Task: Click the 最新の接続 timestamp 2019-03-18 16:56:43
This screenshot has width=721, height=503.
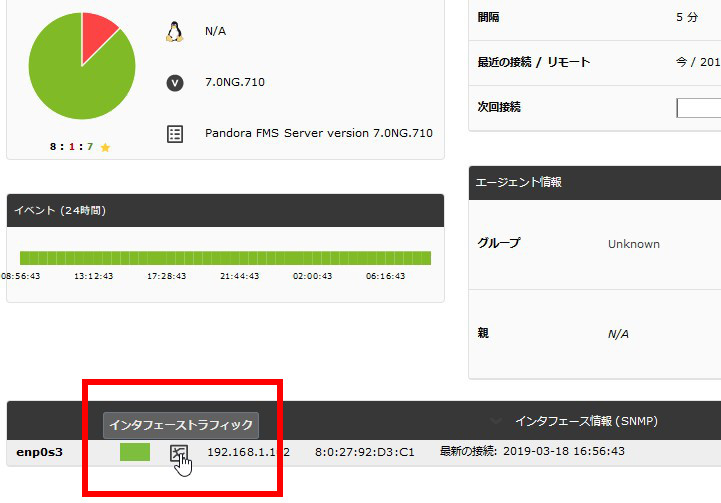Action: click(564, 451)
